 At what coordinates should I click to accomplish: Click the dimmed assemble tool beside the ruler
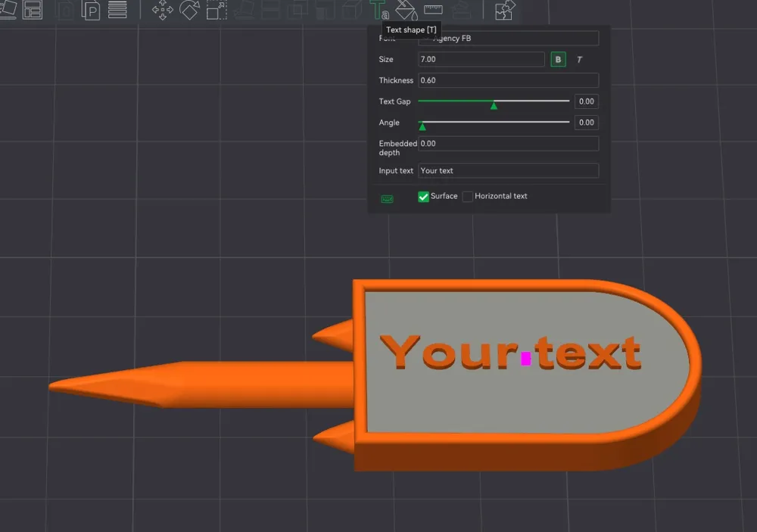click(x=461, y=10)
